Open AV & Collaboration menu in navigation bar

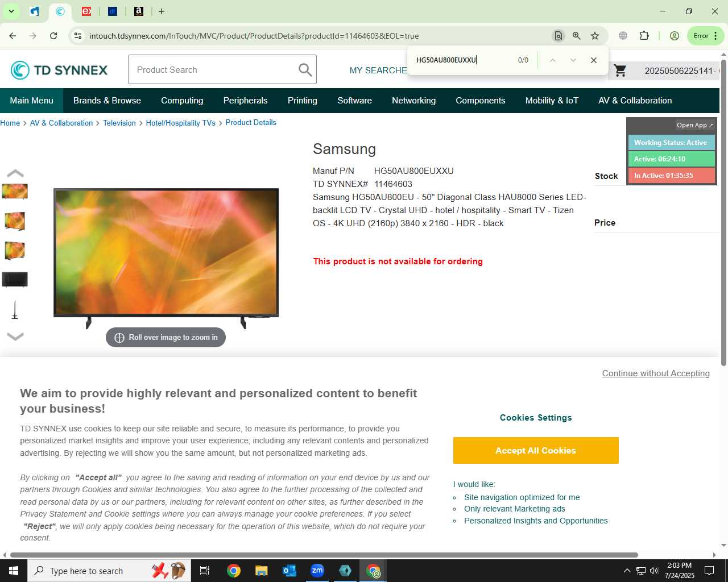pos(635,101)
